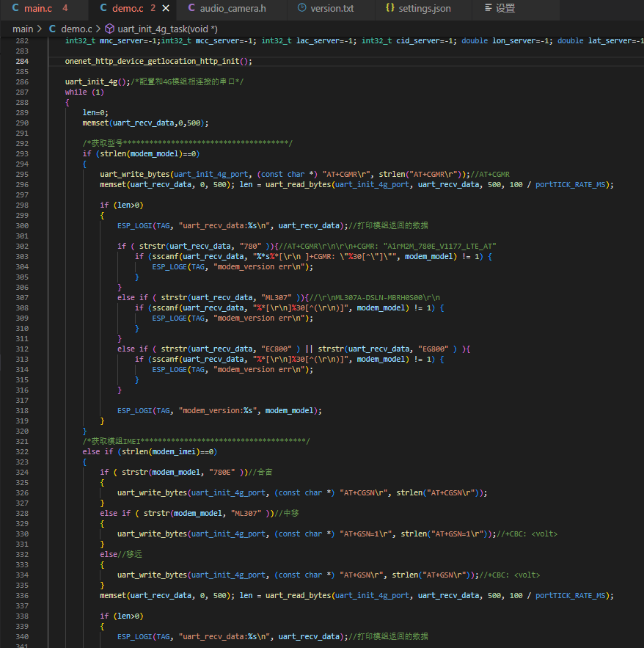Click the problems count '4' on main.c tab
Image resolution: width=644 pixels, height=648 pixels.
point(65,8)
